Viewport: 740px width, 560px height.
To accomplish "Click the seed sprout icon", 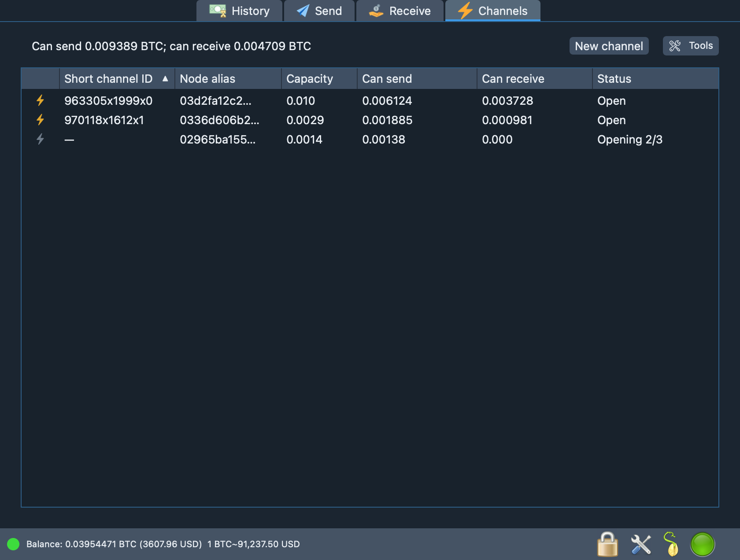I will pyautogui.click(x=671, y=544).
